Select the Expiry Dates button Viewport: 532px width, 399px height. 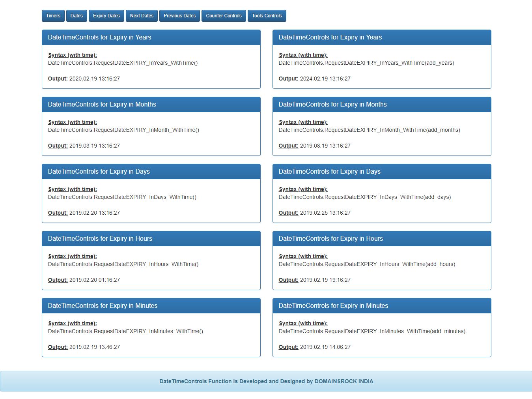(106, 16)
